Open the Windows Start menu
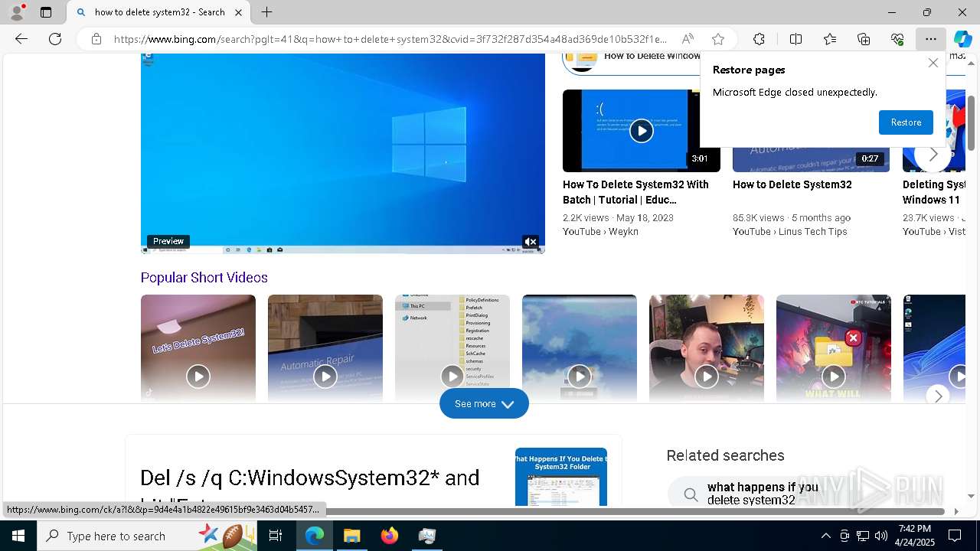The width and height of the screenshot is (980, 551). [18, 536]
